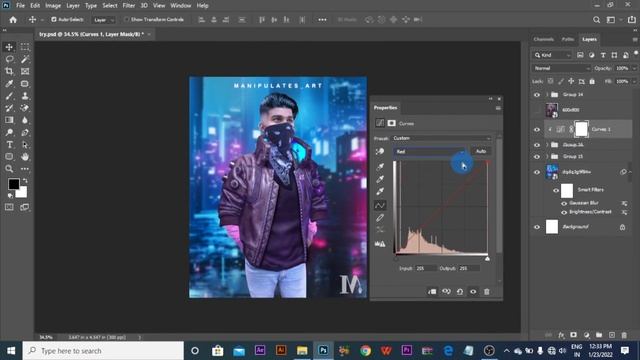
Task: Select the Zoom tool
Action: coord(9,169)
